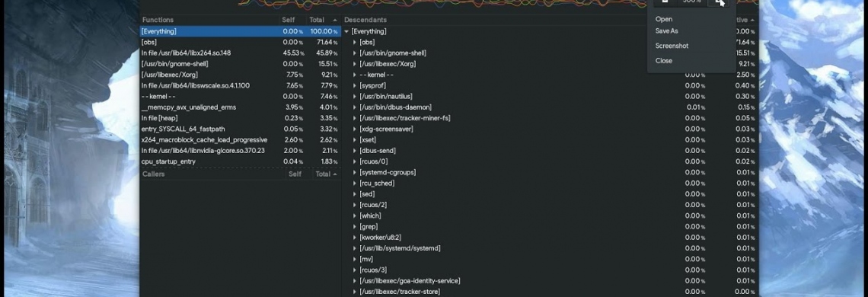Image resolution: width=868 pixels, height=297 pixels.
Task: Select the libx264.so.148 function row
Action: (x=240, y=53)
